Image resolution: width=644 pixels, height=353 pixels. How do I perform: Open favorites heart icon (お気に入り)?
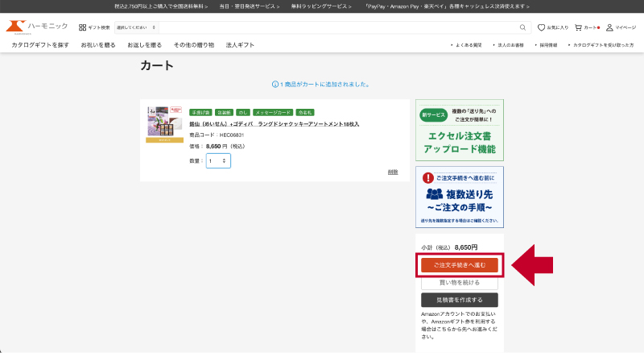point(542,27)
